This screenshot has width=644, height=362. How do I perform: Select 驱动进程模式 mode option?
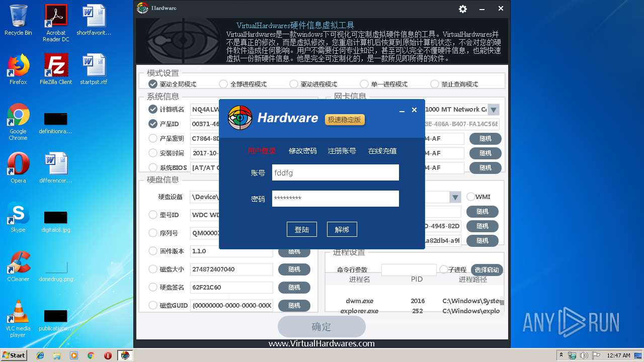(x=294, y=84)
